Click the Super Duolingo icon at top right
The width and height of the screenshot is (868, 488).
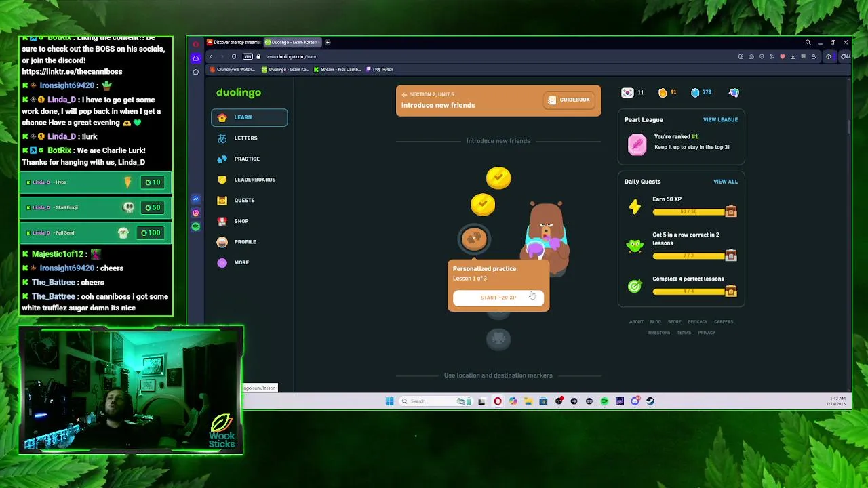tap(734, 92)
